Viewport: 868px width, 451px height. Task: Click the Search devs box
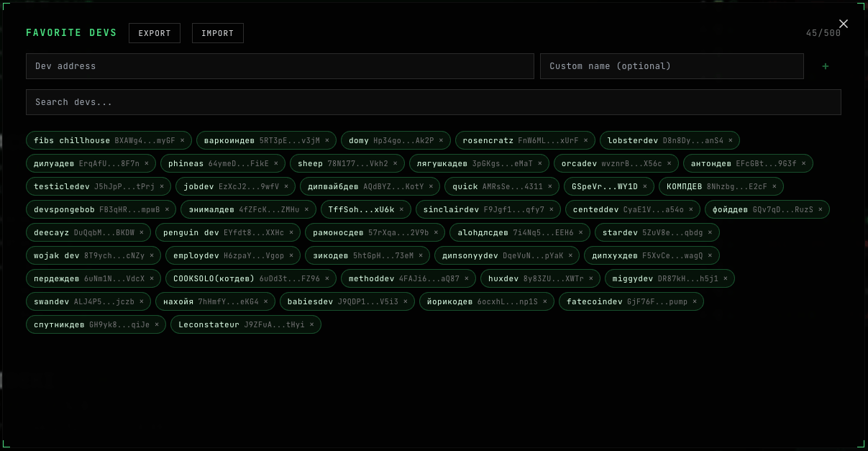pos(434,102)
